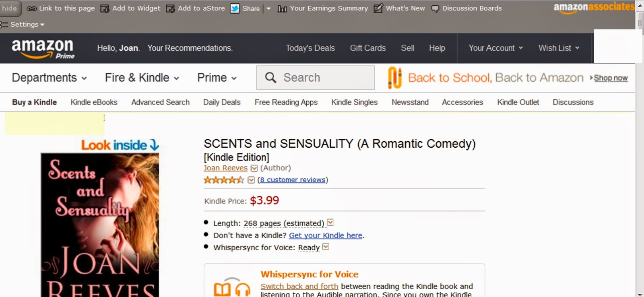Select the Kindle eBooks tab
Viewport: 644px width, 297px height.
[94, 102]
